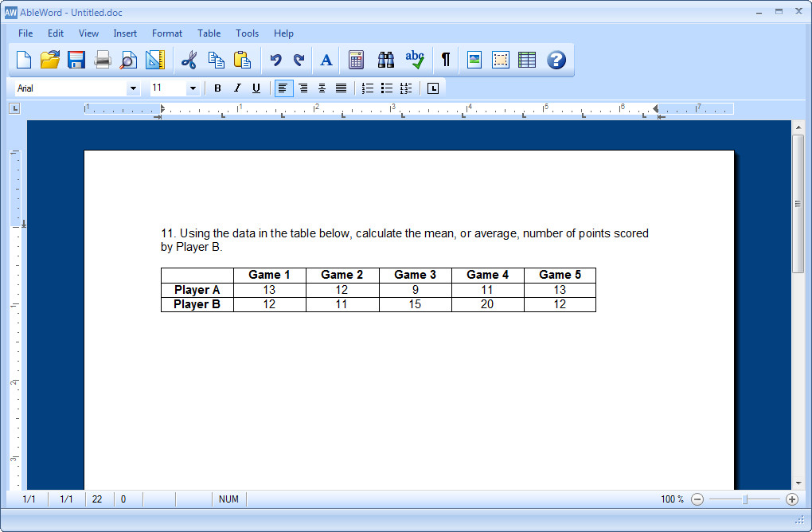Align text right
The height and width of the screenshot is (532, 812).
point(303,88)
